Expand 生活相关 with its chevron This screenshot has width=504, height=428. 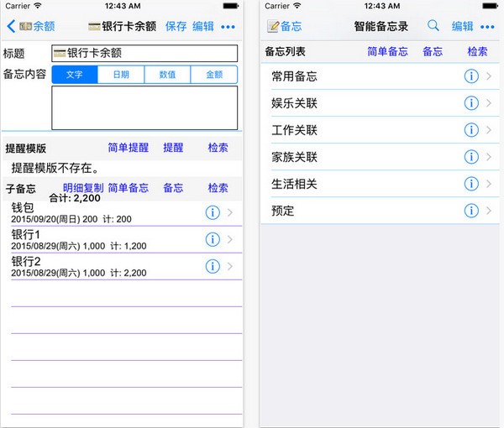tap(489, 184)
